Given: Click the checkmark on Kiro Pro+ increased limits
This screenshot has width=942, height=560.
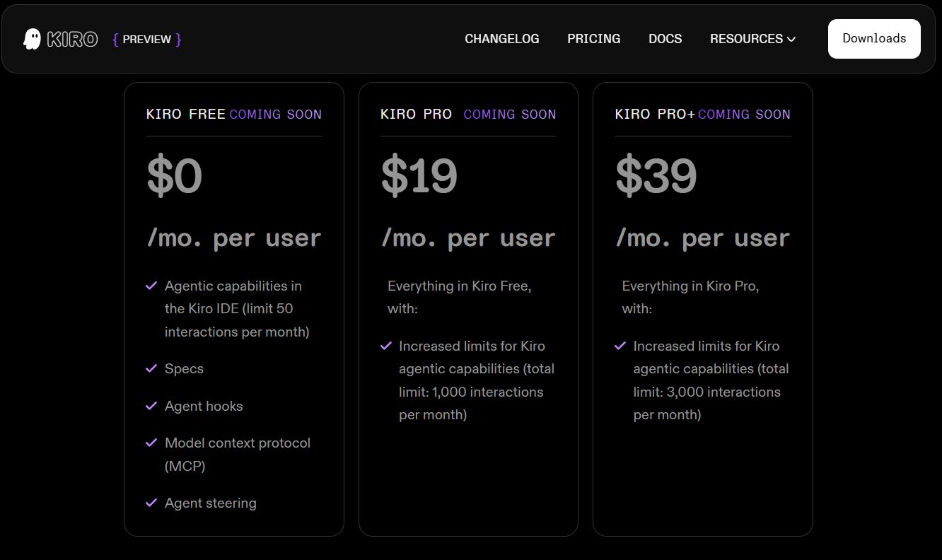Looking at the screenshot, I should coord(620,346).
